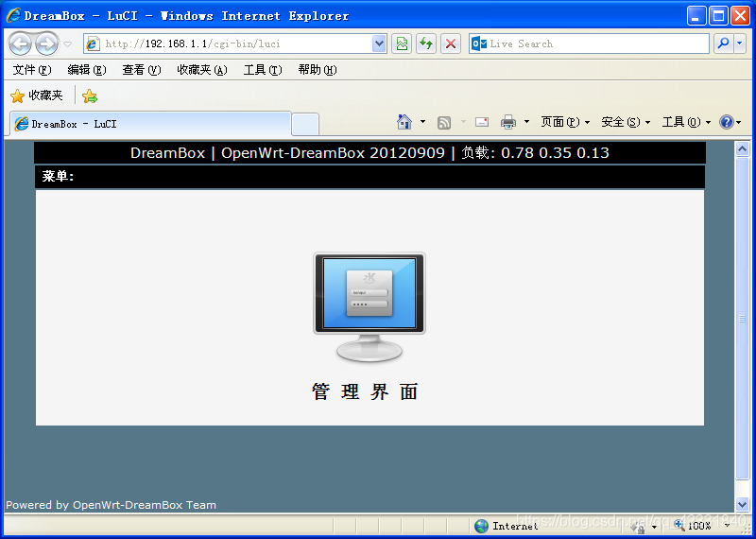Click Powered by OpenWrt-DreamBox Team footer
Screen dimensions: 756x539
111,505
